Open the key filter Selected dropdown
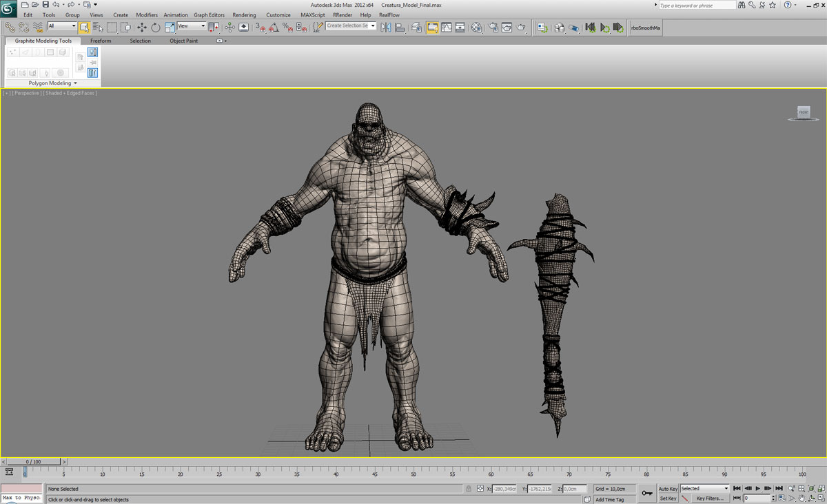The height and width of the screenshot is (504, 827). [x=704, y=489]
